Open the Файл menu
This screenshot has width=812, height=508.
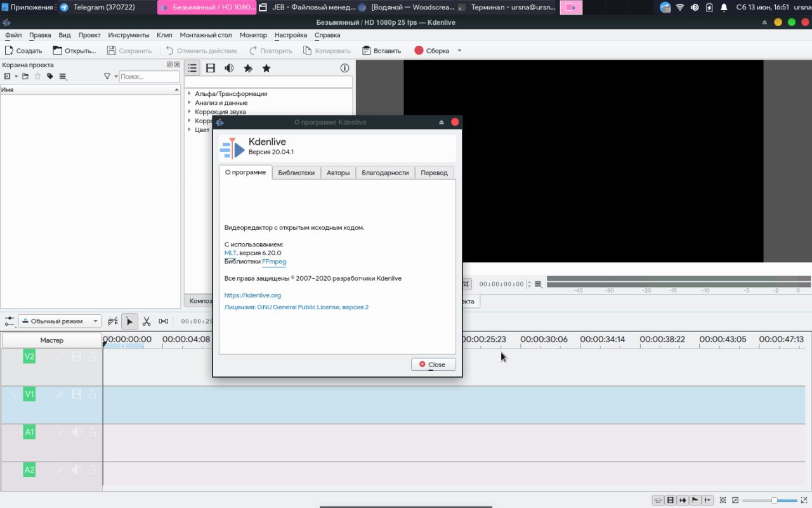13,35
